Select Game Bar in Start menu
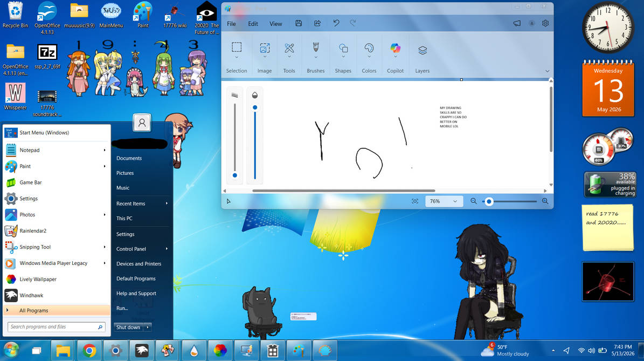The width and height of the screenshot is (644, 361). [57, 182]
